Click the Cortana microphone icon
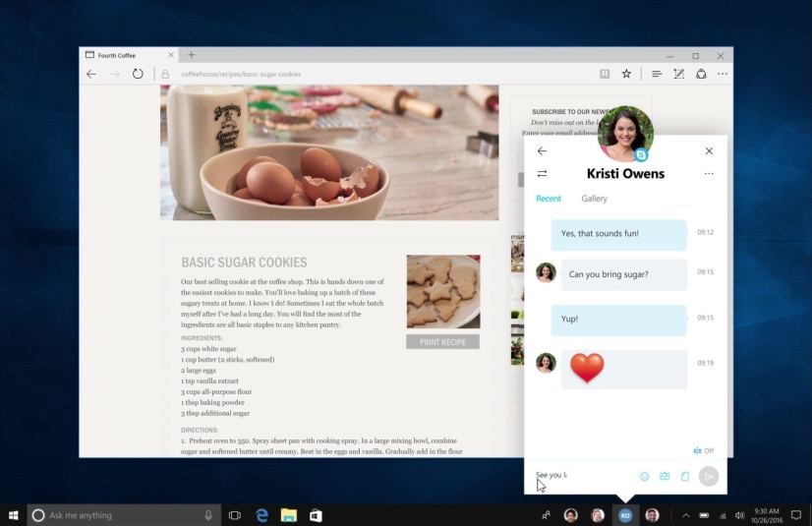 [x=208, y=515]
